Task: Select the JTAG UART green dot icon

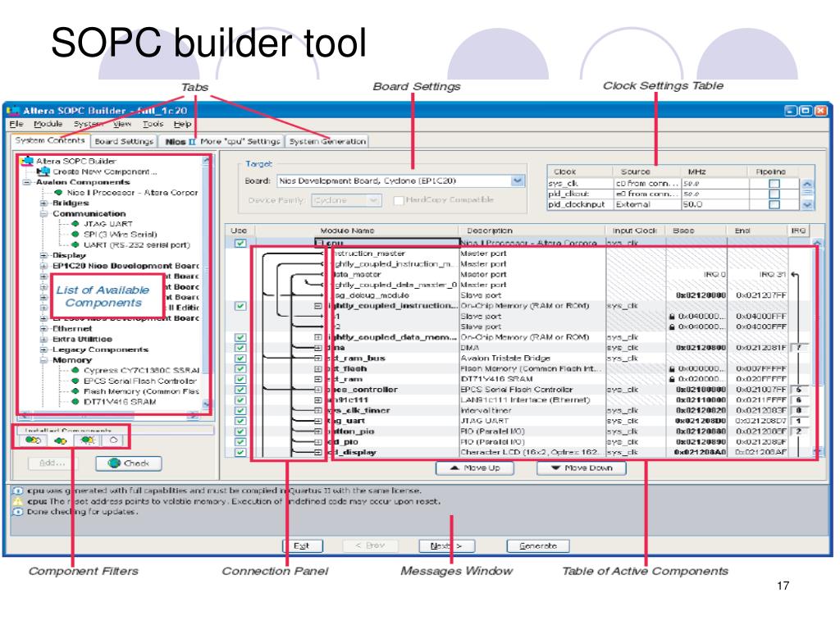Action: (x=75, y=224)
